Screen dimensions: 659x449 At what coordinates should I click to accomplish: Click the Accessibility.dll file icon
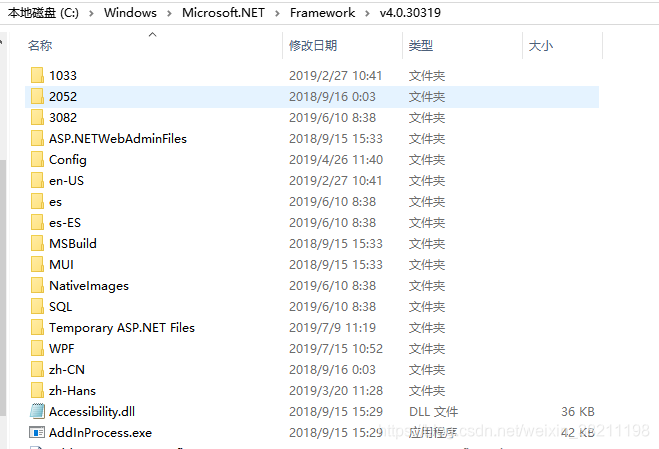click(x=37, y=412)
